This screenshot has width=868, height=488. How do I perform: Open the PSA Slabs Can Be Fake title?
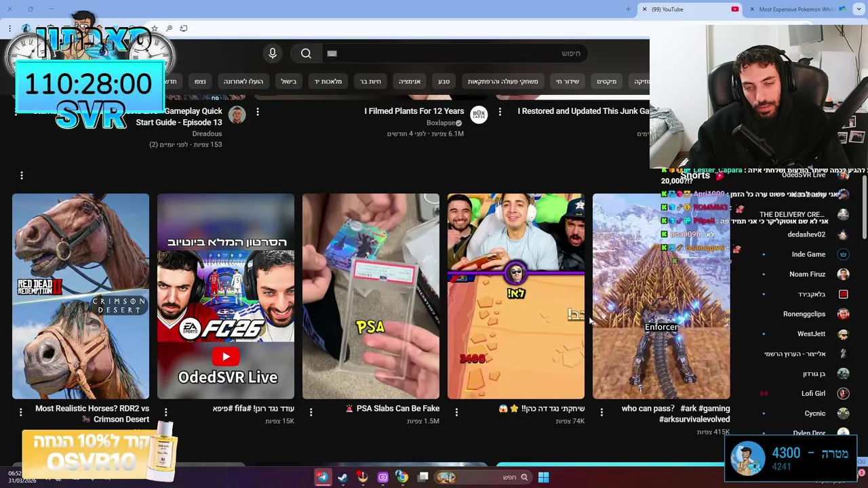[393, 409]
